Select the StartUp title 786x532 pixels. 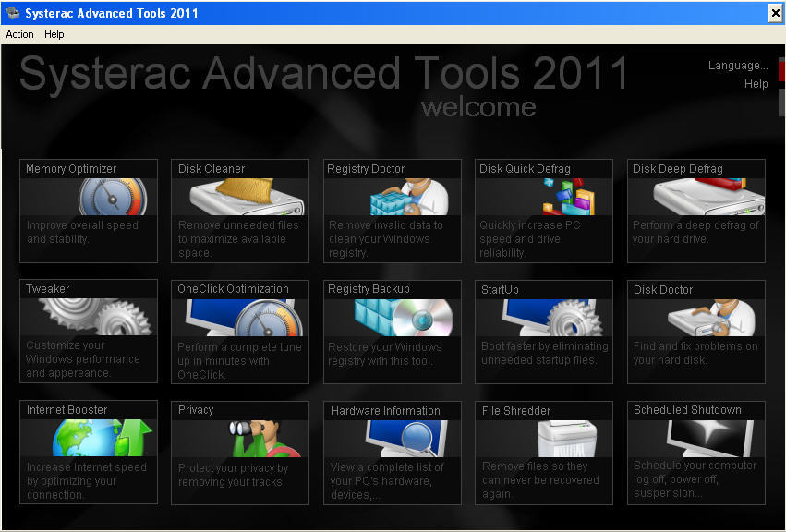pos(500,289)
